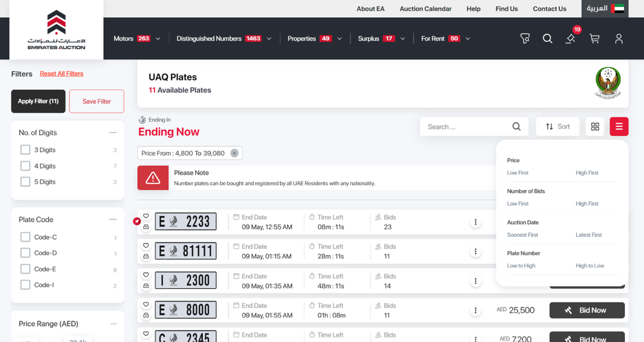The image size is (644, 342).
Task: Enable the Code-E plate filter
Action: pos(25,269)
